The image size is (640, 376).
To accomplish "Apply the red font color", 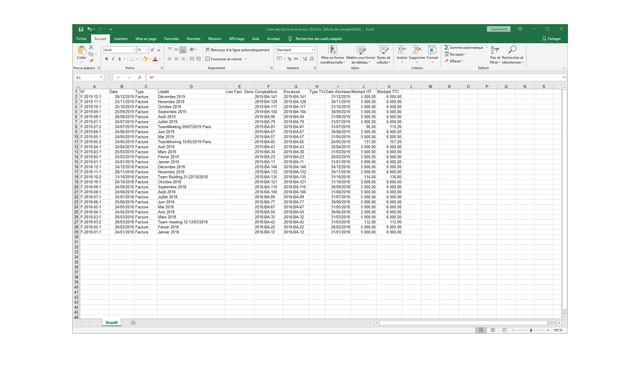I will tap(155, 59).
